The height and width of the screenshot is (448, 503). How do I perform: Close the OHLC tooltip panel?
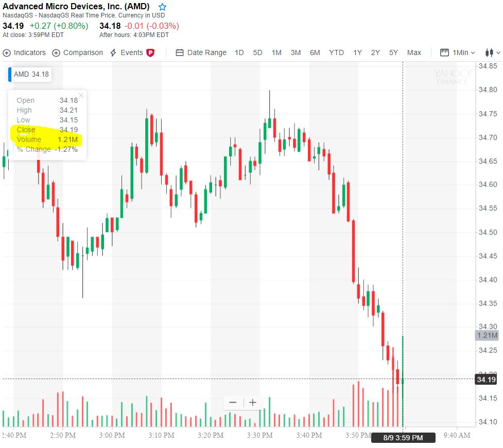click(x=81, y=95)
